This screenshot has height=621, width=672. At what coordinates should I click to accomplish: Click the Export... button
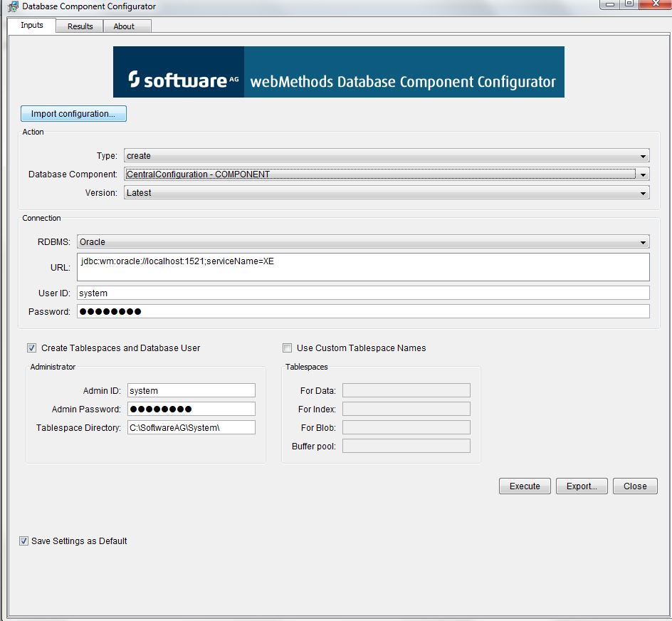click(x=582, y=486)
